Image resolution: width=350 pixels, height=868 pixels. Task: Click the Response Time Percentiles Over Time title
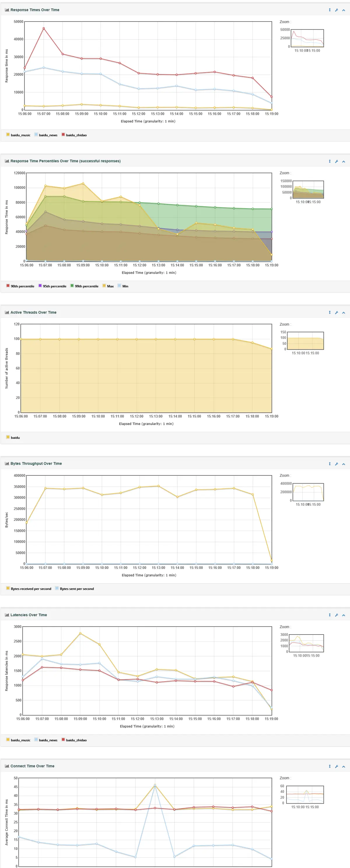click(x=65, y=161)
